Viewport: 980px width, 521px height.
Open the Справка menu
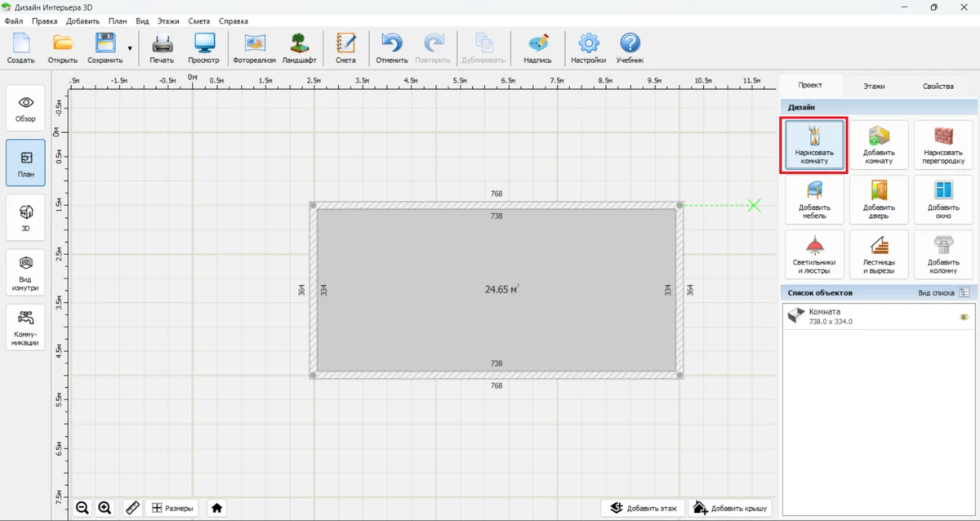(234, 20)
